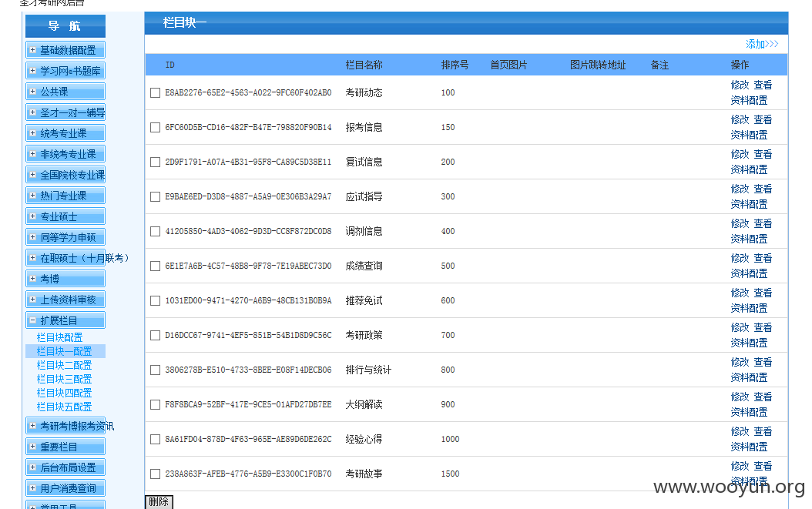Expand the 后台布局设置 menu
Viewport: 812px width, 509px height.
pos(65,467)
